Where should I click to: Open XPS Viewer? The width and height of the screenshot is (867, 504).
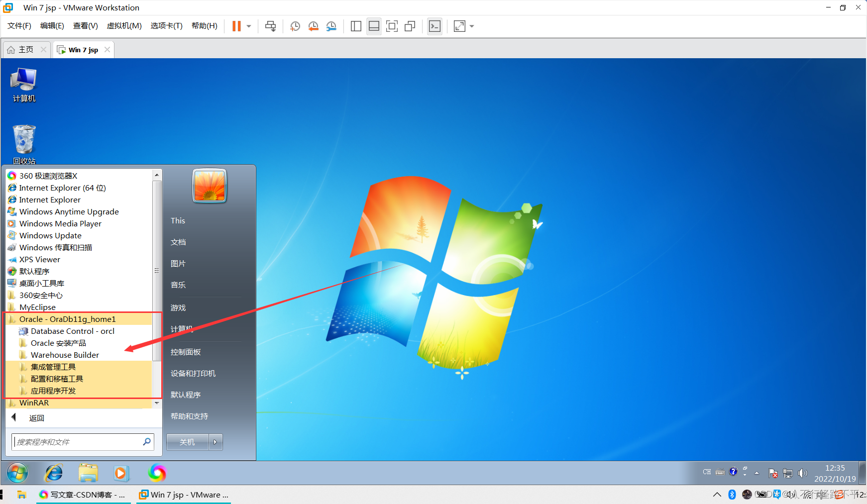(80, 259)
